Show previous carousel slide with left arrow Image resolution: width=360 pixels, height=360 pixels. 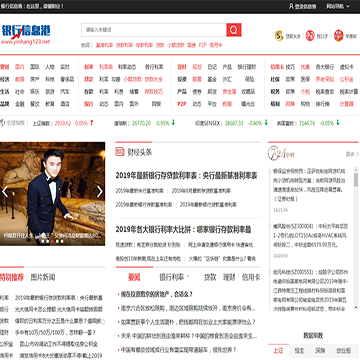click(x=5, y=192)
